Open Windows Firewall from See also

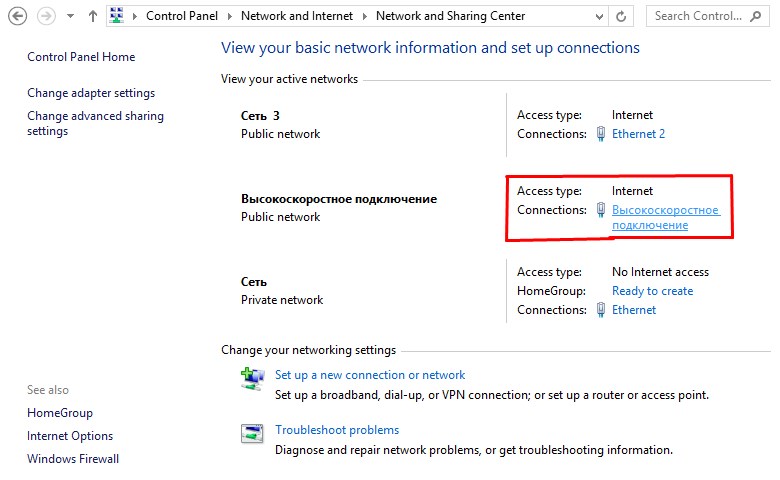[x=73, y=459]
